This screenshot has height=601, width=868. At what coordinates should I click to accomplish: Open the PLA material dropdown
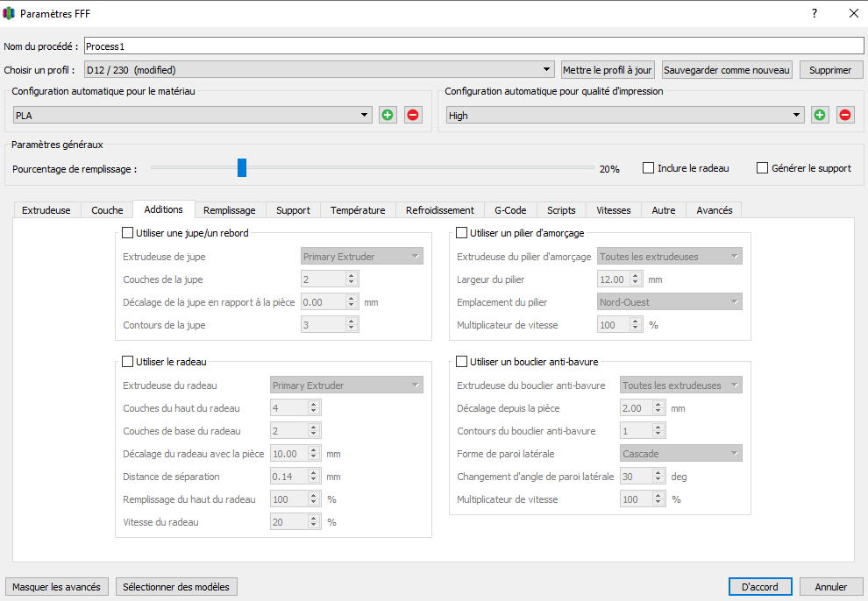coord(193,115)
